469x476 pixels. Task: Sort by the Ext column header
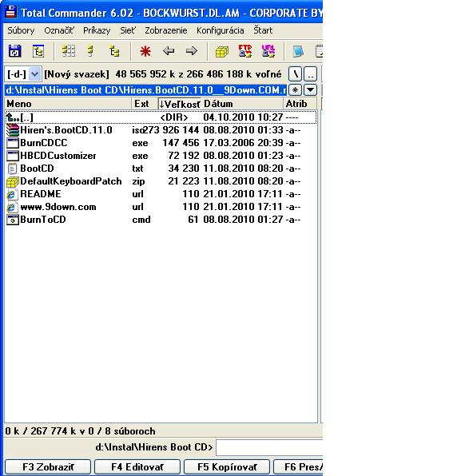145,104
